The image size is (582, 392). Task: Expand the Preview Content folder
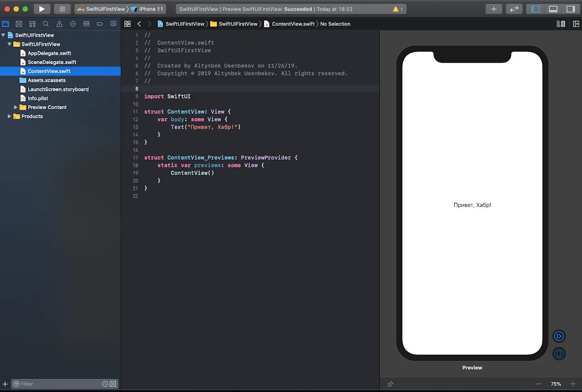coord(15,107)
